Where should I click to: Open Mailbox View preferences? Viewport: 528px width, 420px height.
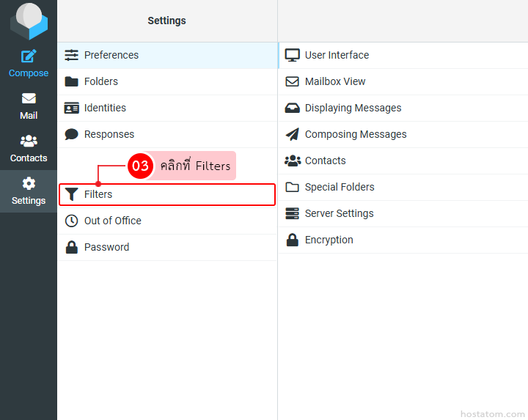[334, 81]
